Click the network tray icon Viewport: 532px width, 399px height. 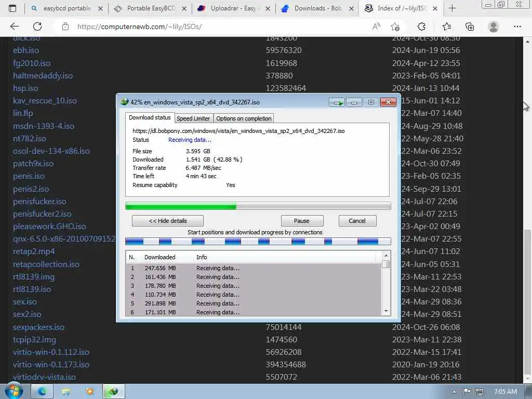click(480, 392)
